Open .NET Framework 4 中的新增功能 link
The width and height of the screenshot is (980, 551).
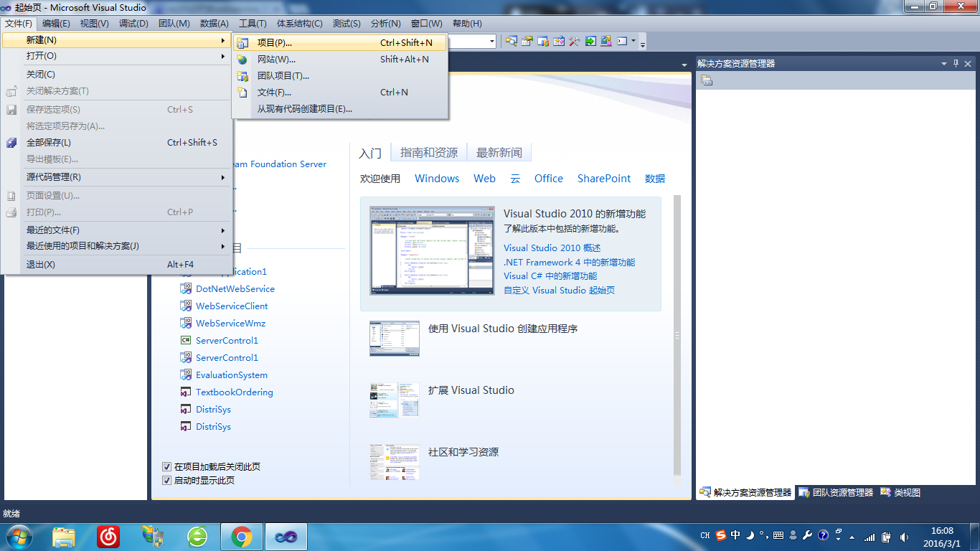point(570,263)
